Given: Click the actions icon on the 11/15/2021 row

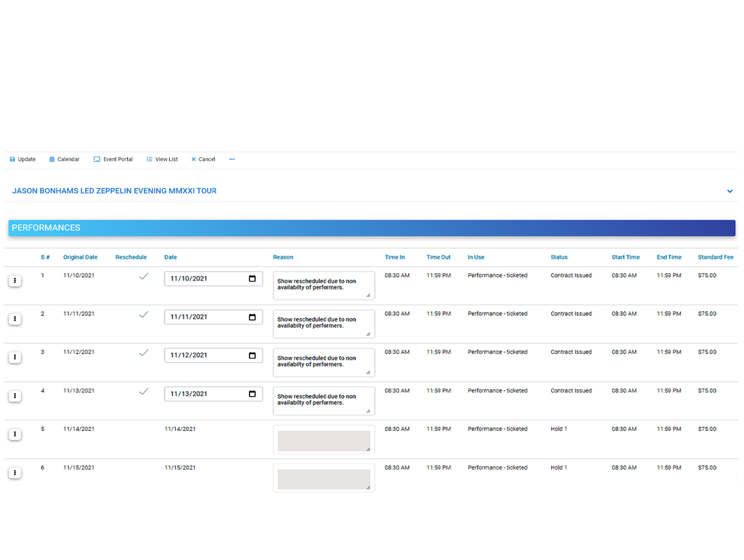Looking at the screenshot, I should click(15, 473).
